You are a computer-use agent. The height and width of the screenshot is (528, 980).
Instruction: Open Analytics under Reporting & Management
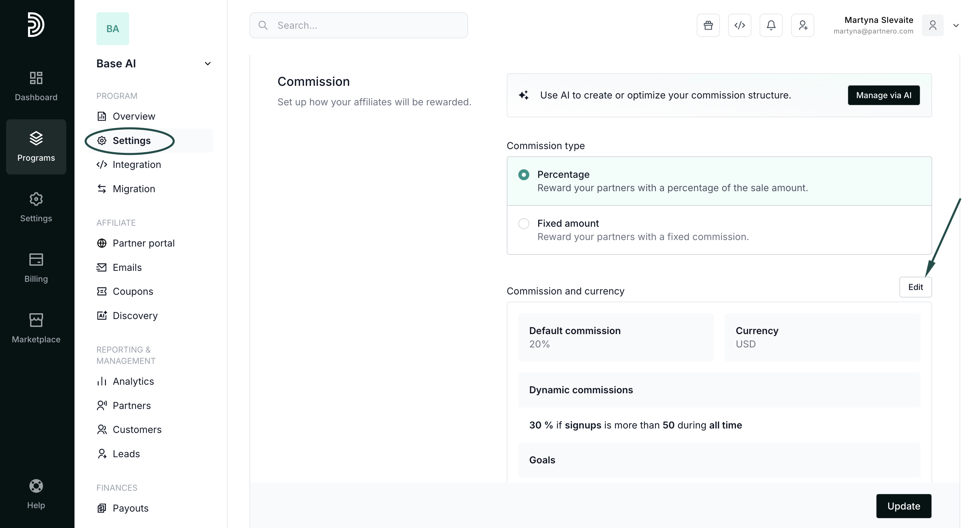tap(133, 381)
